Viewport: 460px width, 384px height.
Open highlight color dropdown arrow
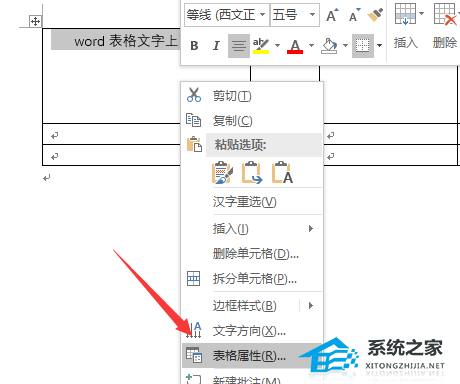277,45
